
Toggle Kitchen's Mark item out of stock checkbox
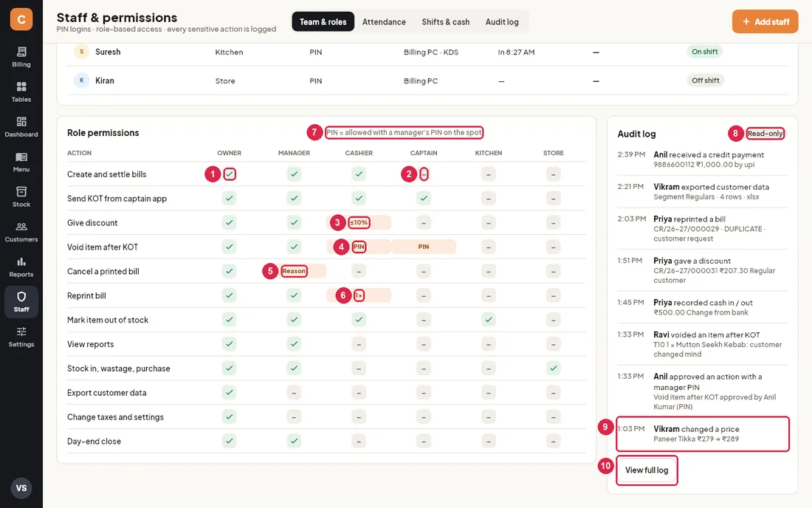tap(489, 320)
